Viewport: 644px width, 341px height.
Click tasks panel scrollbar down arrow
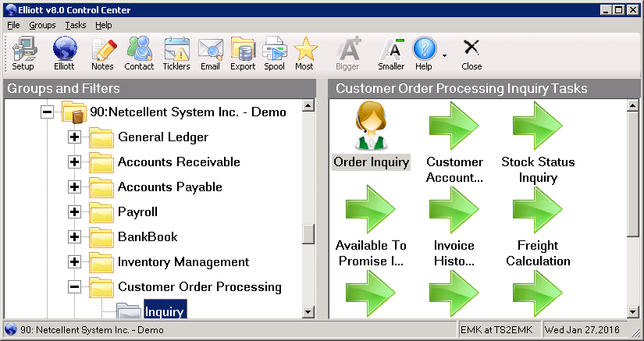[x=634, y=312]
